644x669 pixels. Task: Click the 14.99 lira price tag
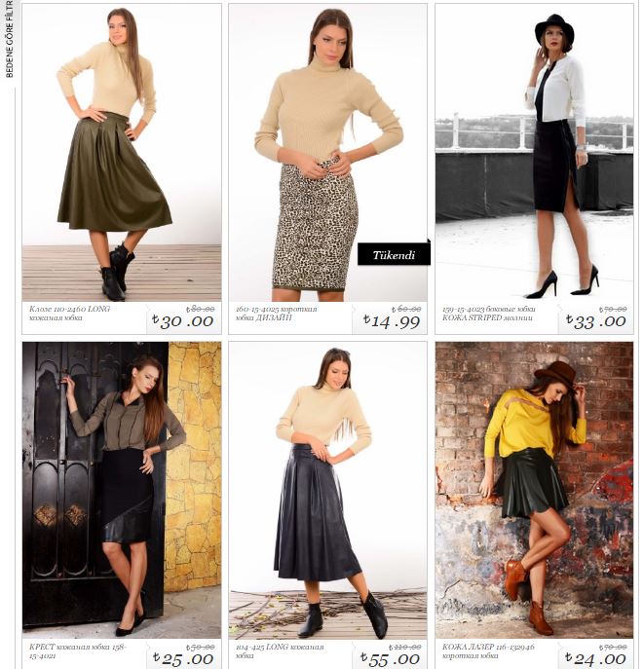point(392,321)
